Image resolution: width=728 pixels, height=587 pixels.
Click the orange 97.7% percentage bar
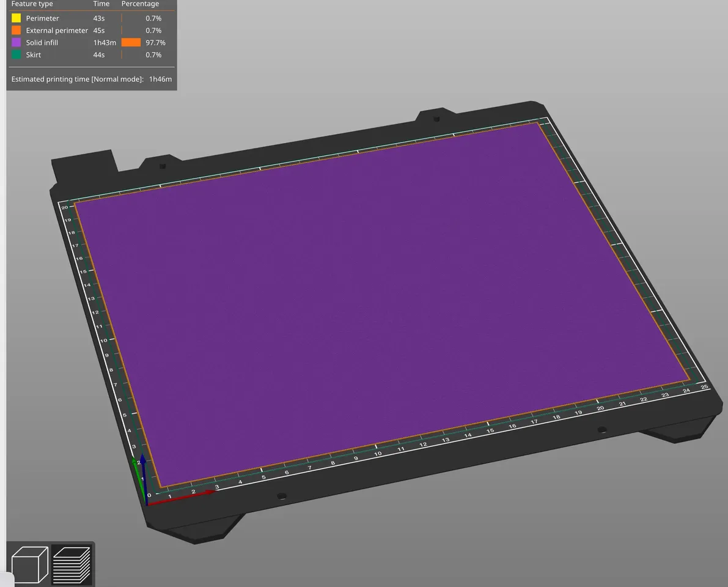(x=130, y=42)
